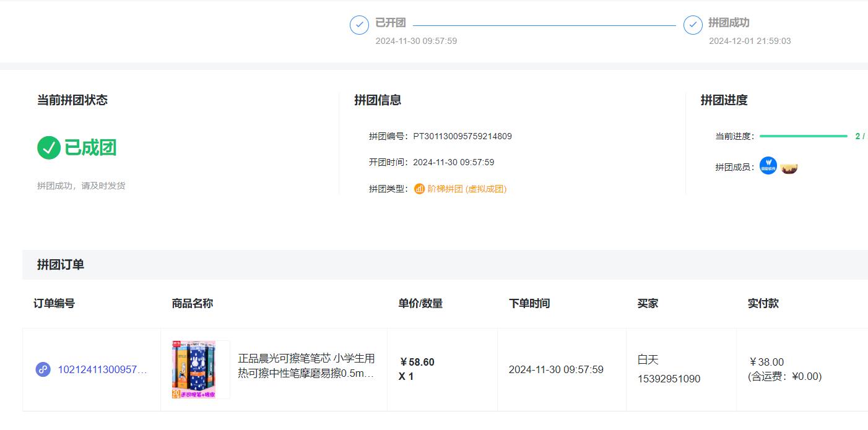This screenshot has width=868, height=430.
Task: Click the green 已成团 status check icon
Action: pyautogui.click(x=49, y=148)
